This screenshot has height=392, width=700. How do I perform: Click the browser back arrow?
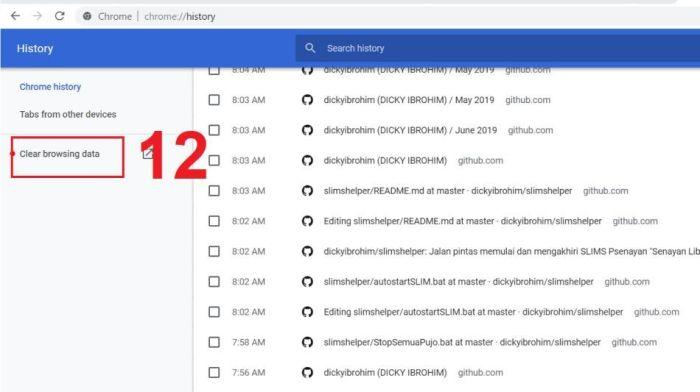pyautogui.click(x=16, y=16)
